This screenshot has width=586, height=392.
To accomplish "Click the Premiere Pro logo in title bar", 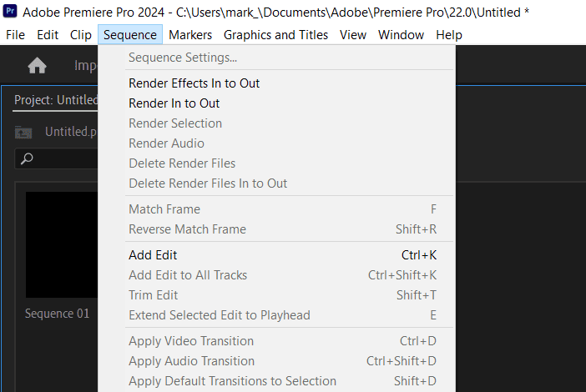I will (11, 13).
